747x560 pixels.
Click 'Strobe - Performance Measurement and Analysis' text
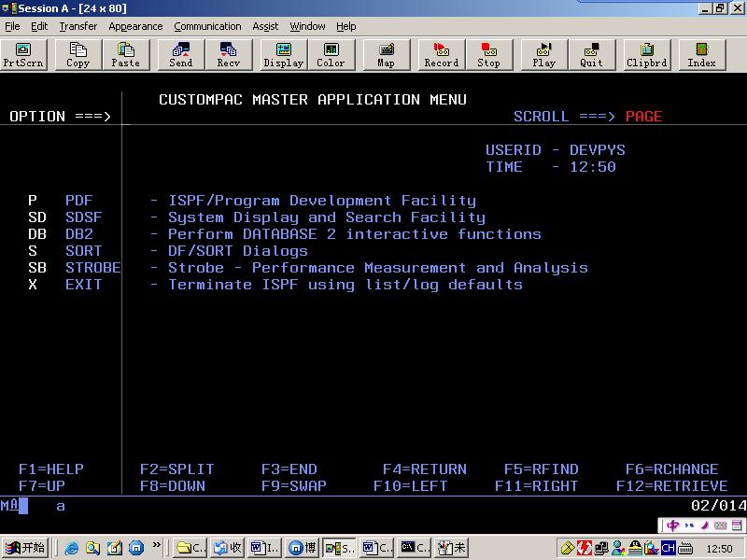pos(378,268)
